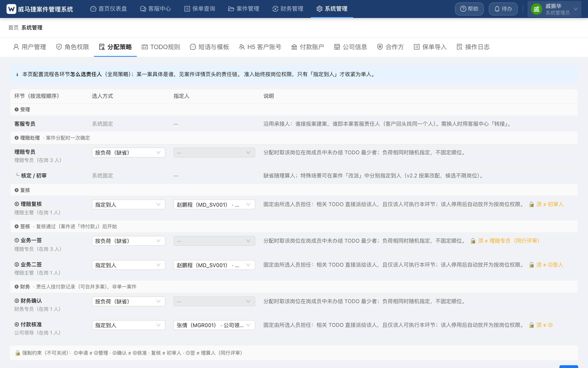Open the 短语与模板 tab
Viewport: 588px width, 368px height.
[x=210, y=47]
